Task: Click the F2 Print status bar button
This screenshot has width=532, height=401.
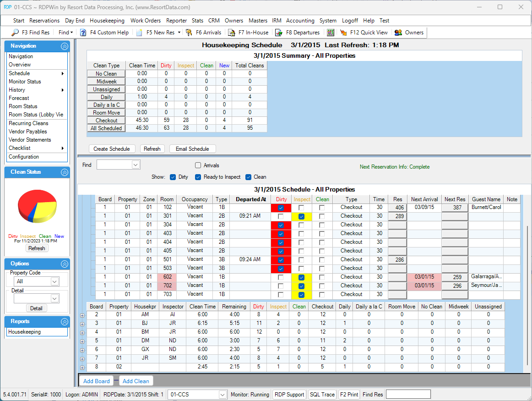Action: [349, 395]
